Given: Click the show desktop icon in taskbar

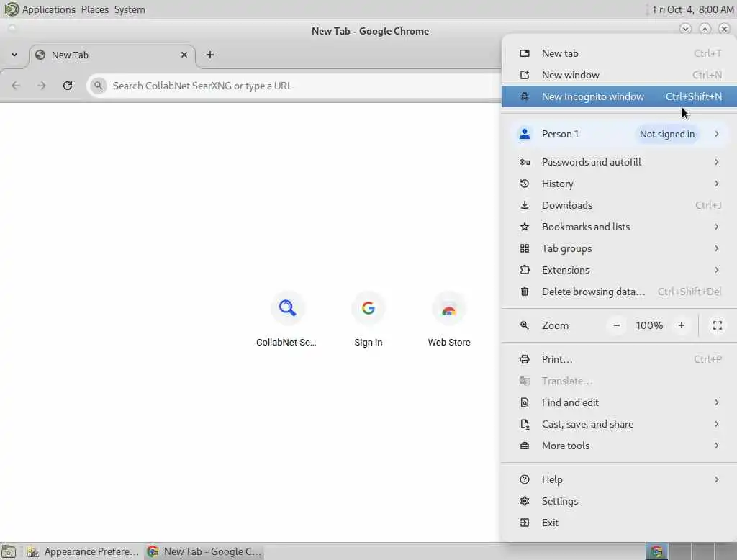Looking at the screenshot, I should (x=9, y=551).
